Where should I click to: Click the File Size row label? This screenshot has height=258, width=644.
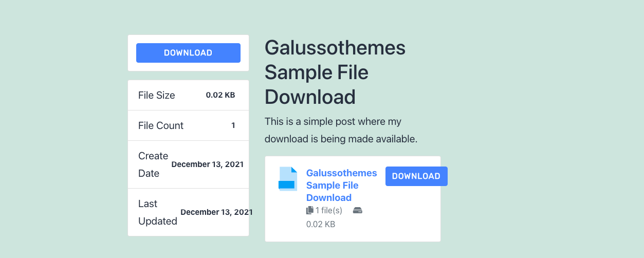click(x=157, y=95)
